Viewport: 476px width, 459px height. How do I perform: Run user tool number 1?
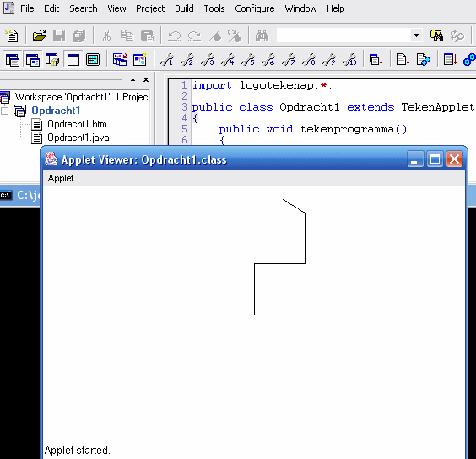(x=167, y=60)
